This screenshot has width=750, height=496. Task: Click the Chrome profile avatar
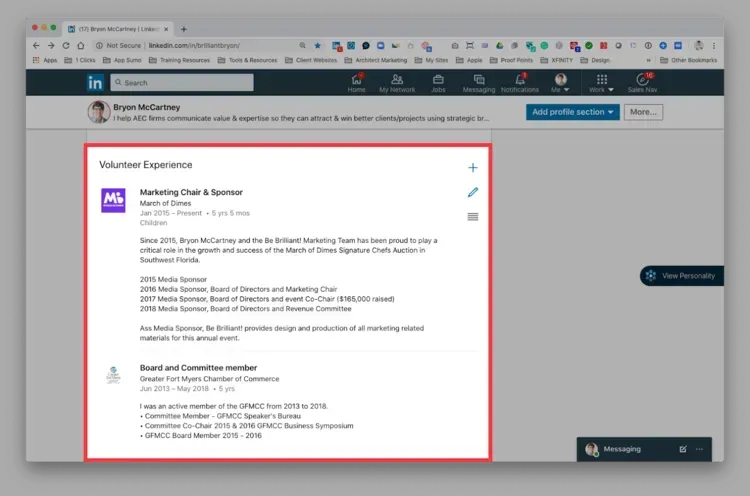(x=699, y=45)
